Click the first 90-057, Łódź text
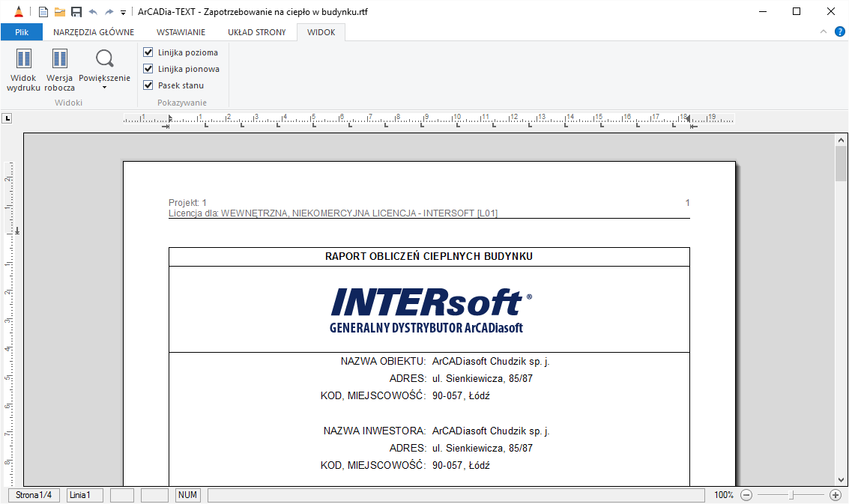The image size is (849, 504). point(461,395)
